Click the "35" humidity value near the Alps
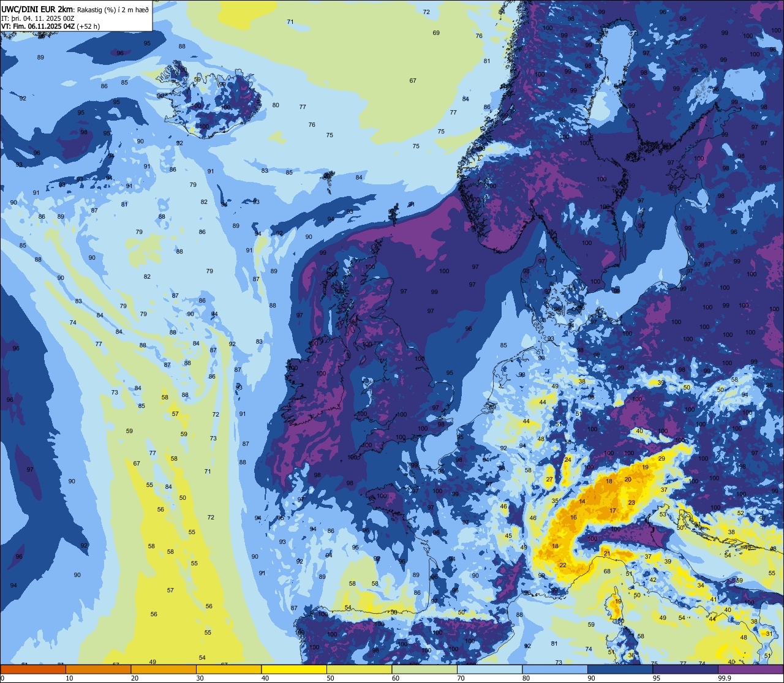This screenshot has height=683, width=784. click(555, 501)
